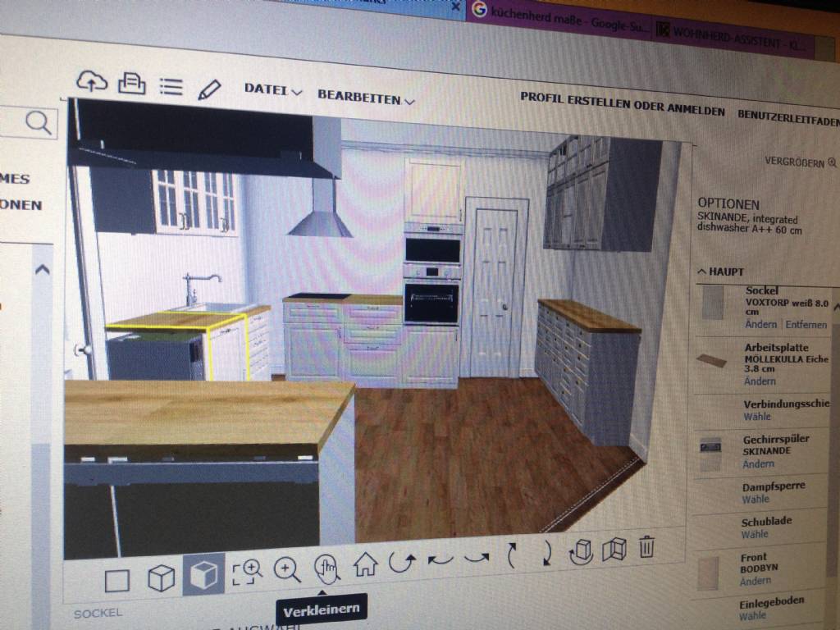The height and width of the screenshot is (630, 840).
Task: Click the zoom-to-fit selection icon
Action: tap(246, 572)
